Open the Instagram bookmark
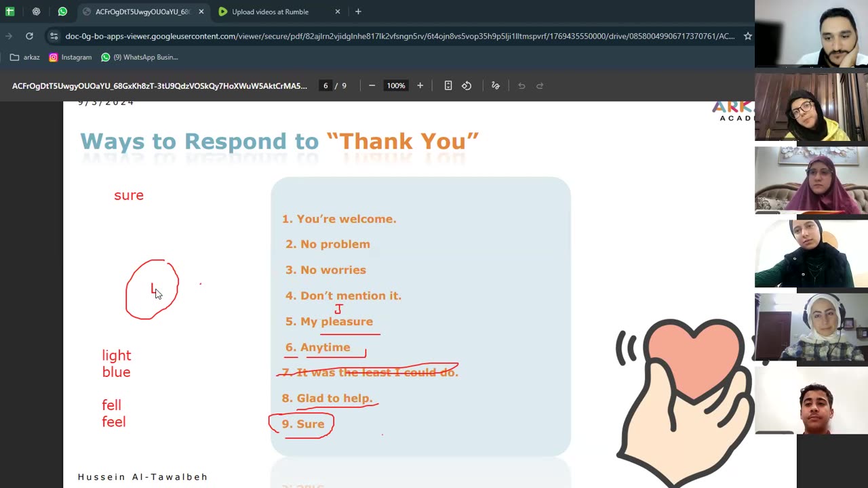 pos(71,57)
